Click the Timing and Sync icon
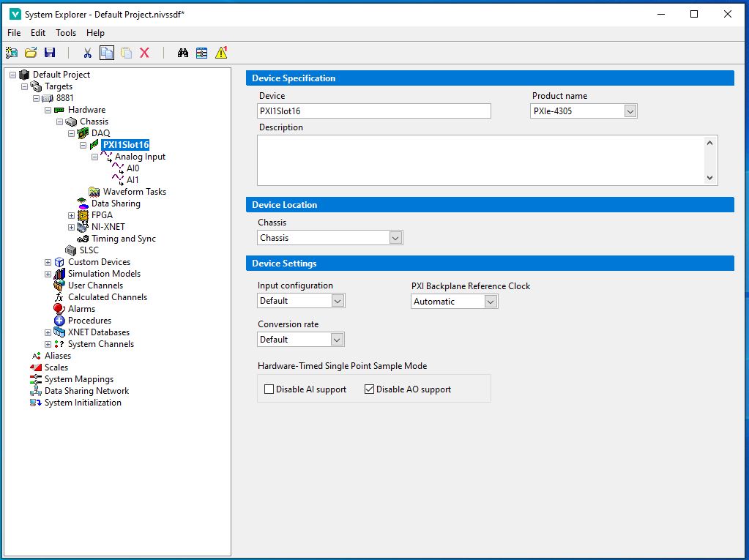The height and width of the screenshot is (560, 749). click(83, 239)
